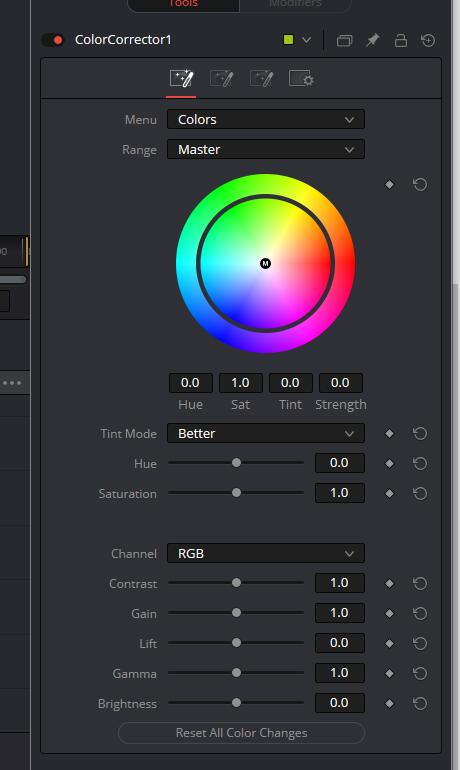The height and width of the screenshot is (770, 460).
Task: Click the Contrast value field
Action: coord(340,583)
